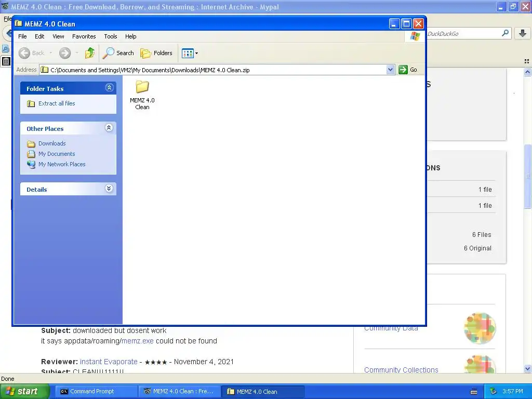The image size is (532, 399).
Task: Click the Windows flag logo in Explorer
Action: (x=415, y=36)
